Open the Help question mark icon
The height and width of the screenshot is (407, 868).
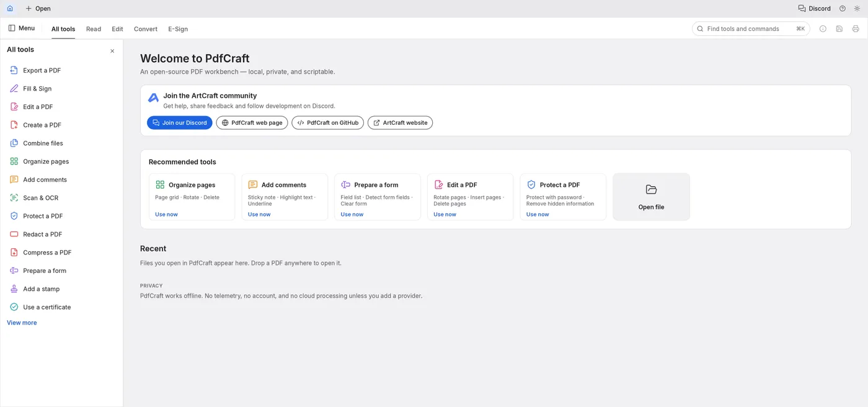[843, 9]
